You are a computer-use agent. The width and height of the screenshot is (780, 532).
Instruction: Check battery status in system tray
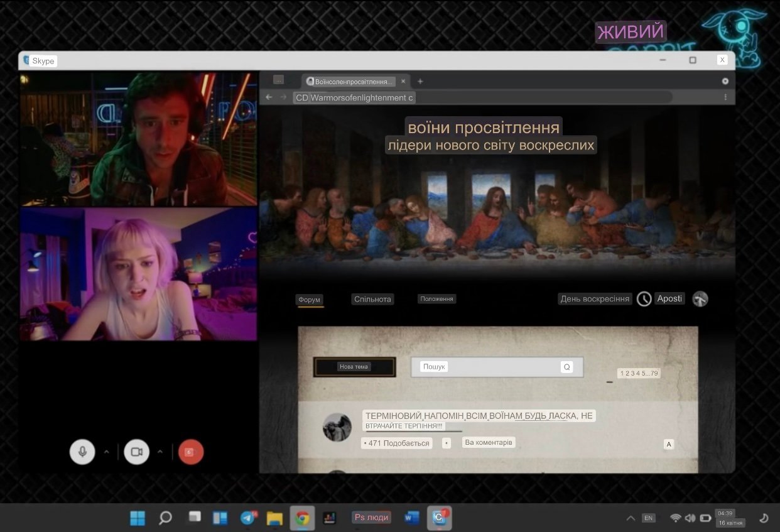(705, 518)
